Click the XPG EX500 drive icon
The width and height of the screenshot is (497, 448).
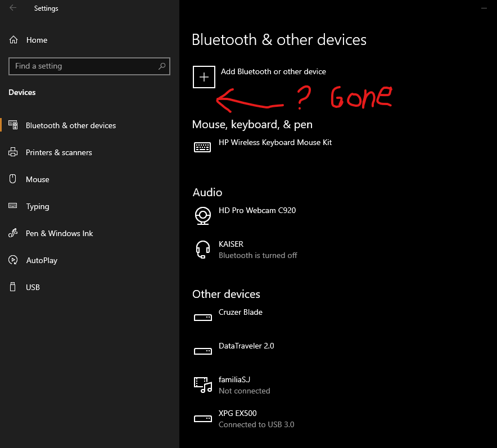[202, 419]
